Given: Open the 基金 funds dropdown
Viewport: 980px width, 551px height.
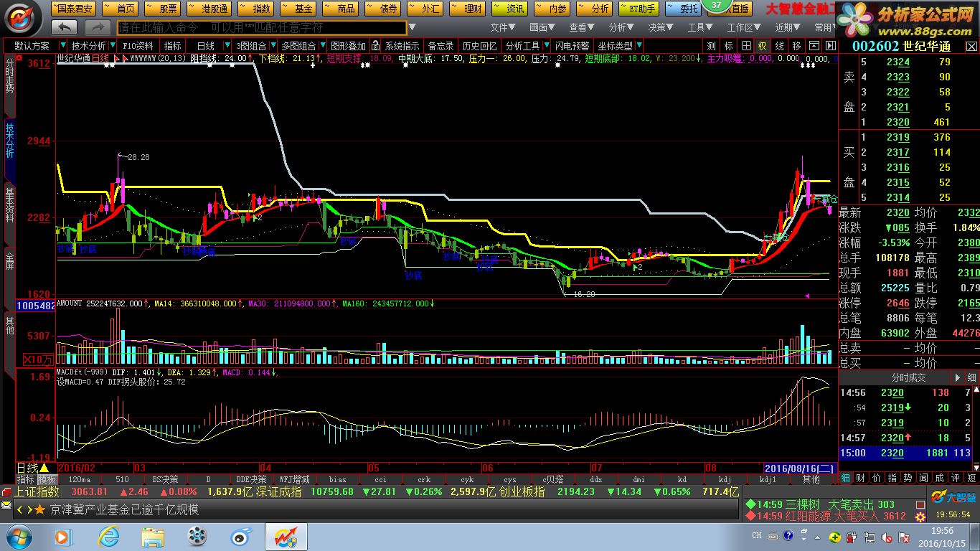Looking at the screenshot, I should (298, 9).
